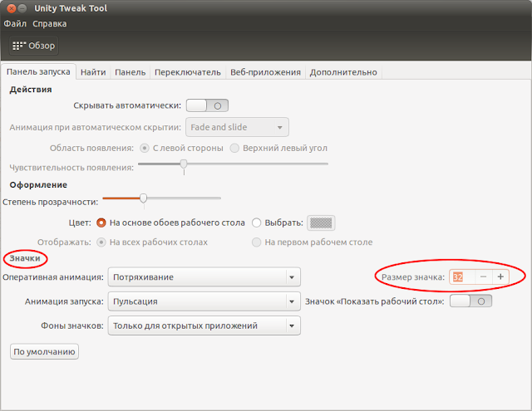
Task: Click the Значки section heading
Action: coord(25,258)
